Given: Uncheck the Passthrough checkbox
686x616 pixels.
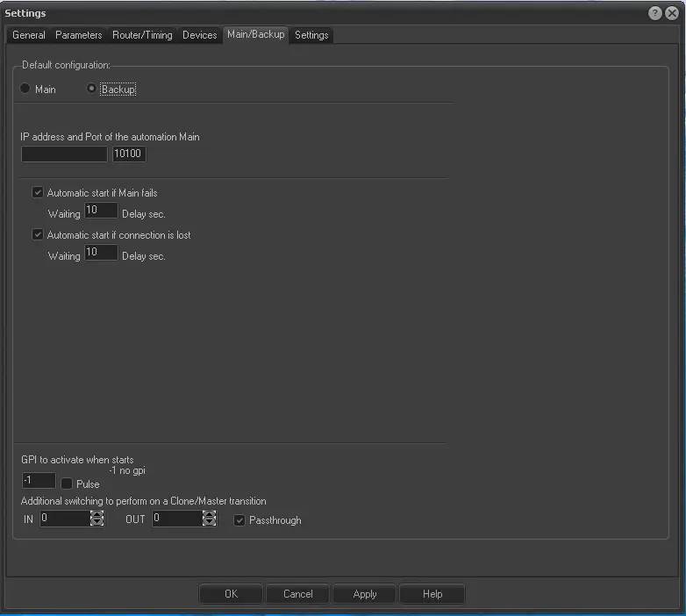Looking at the screenshot, I should coord(239,520).
